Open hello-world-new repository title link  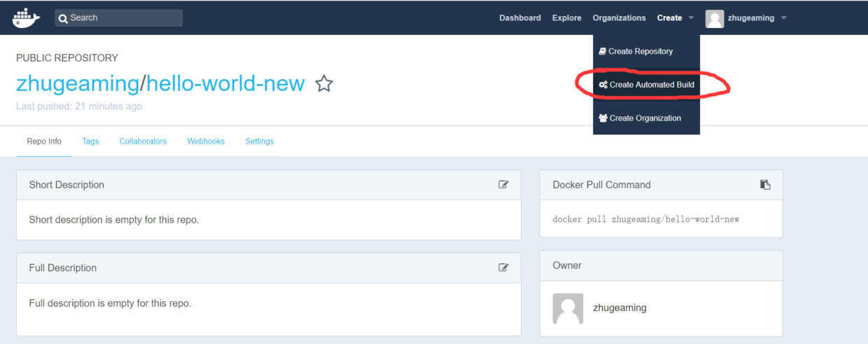(x=225, y=84)
